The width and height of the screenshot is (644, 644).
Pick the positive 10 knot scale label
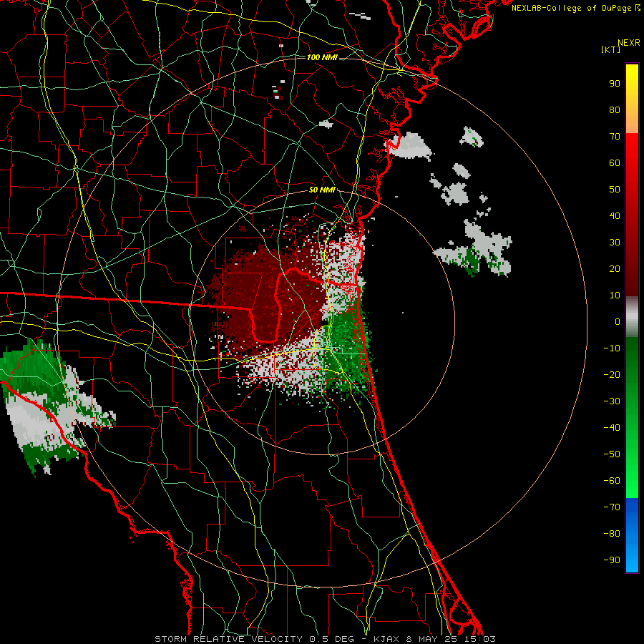point(615,296)
